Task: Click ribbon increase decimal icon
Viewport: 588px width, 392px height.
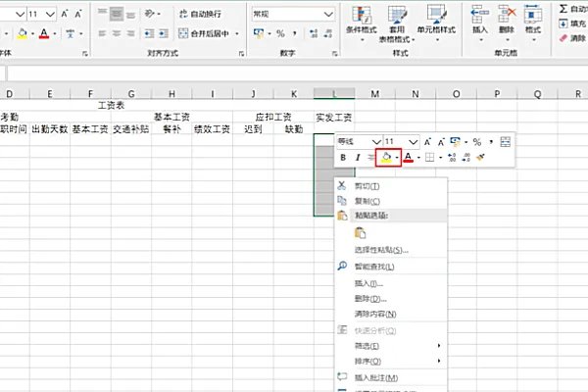Action: pos(314,33)
